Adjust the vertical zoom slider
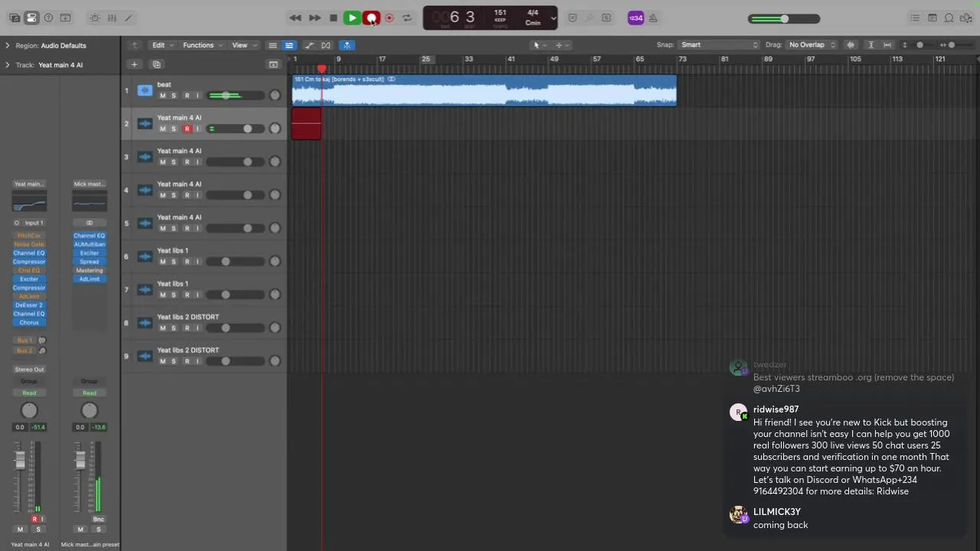This screenshot has height=551, width=980. pyautogui.click(x=920, y=45)
